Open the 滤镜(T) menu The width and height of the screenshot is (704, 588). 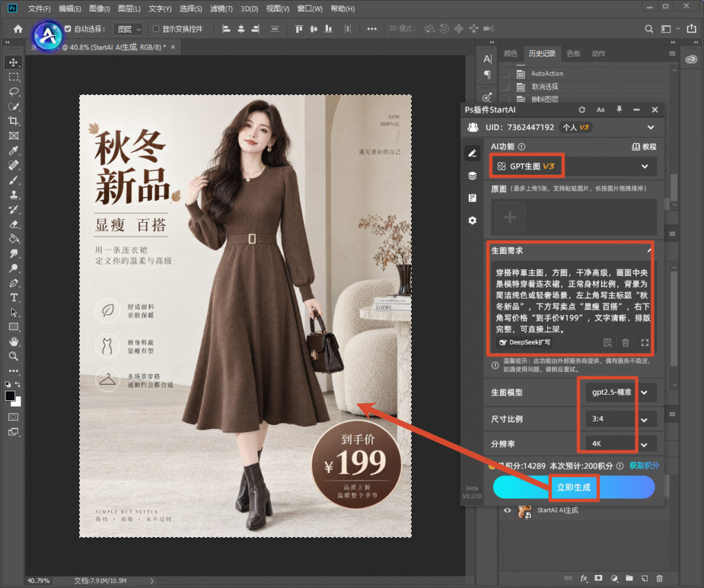click(x=221, y=8)
